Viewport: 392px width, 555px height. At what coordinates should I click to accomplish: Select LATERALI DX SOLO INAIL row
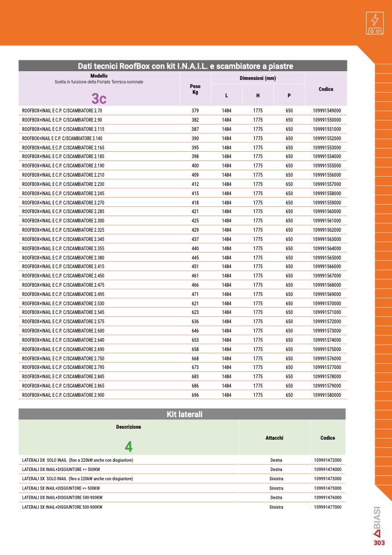click(182, 460)
